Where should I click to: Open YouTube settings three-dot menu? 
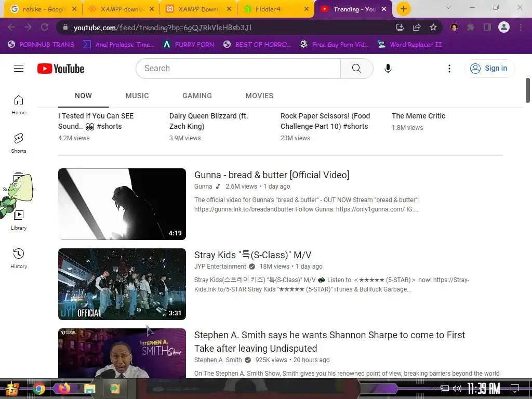pos(449,69)
